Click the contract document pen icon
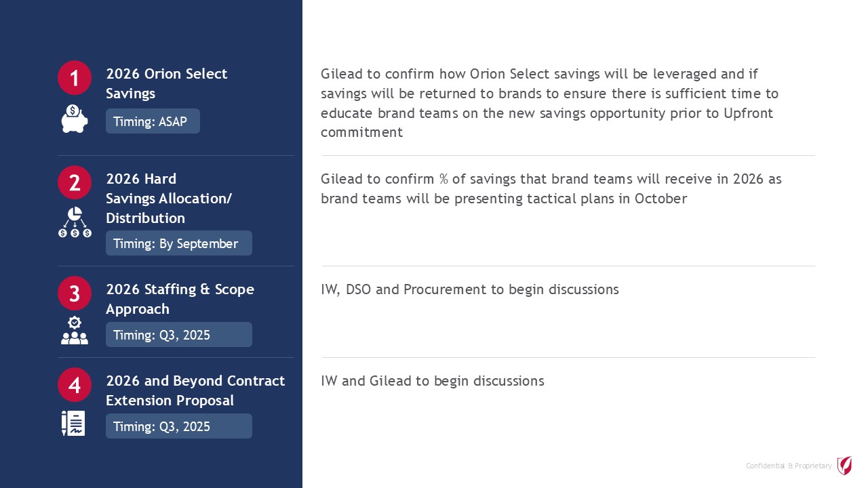Screen dimensions: 868x488 click(73, 423)
